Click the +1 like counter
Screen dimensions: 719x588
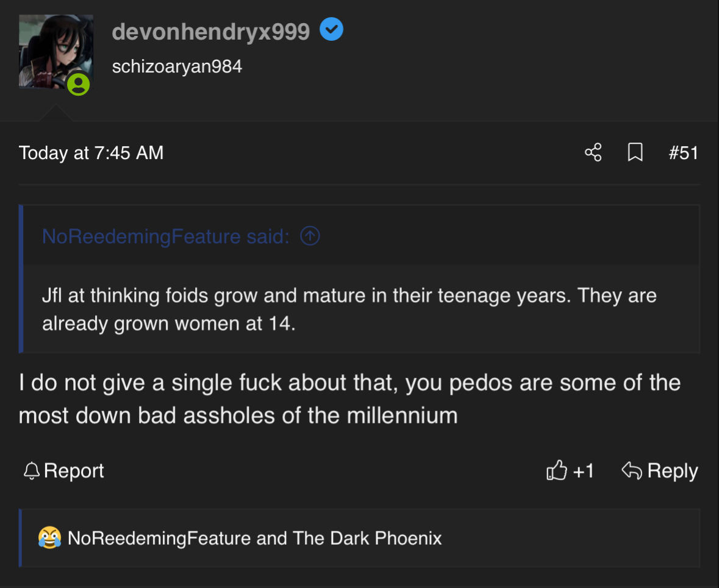[x=583, y=470]
